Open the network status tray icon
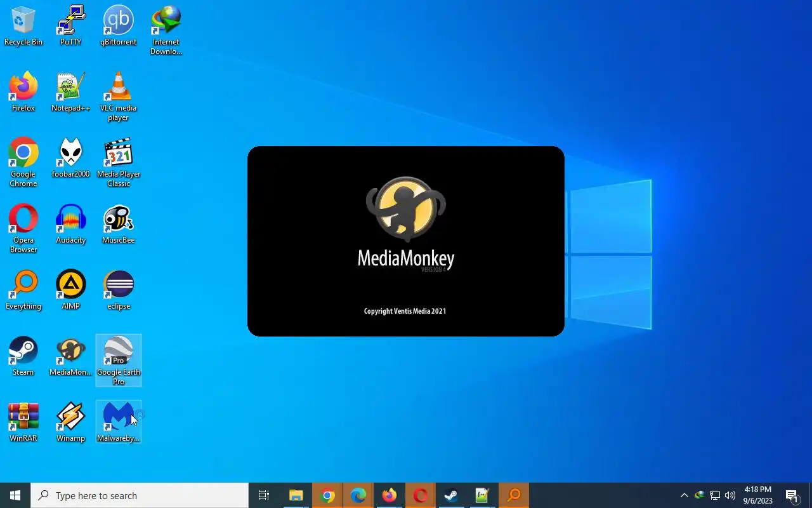Image resolution: width=812 pixels, height=508 pixels. tap(714, 495)
